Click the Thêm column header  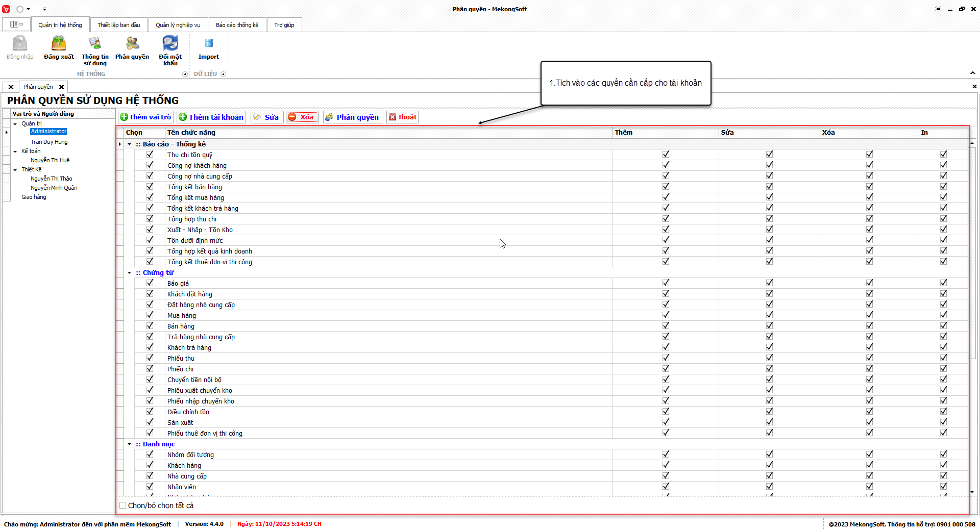666,133
